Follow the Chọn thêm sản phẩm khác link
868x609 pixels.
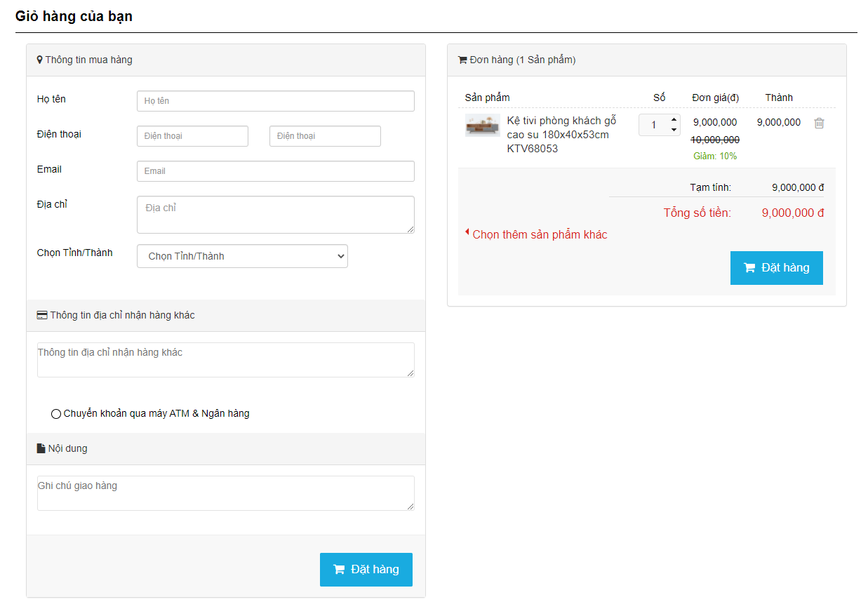click(x=540, y=235)
